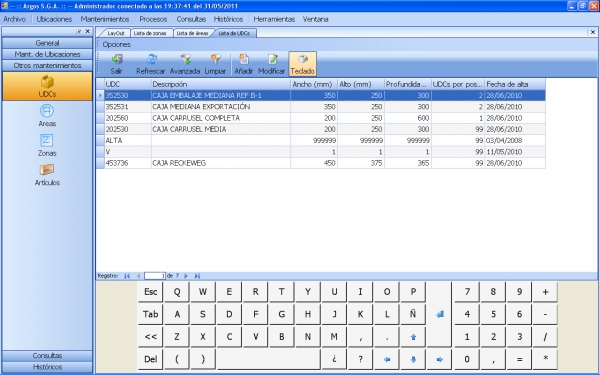Toggle the Teclado on-screen keyboard

pyautogui.click(x=302, y=64)
